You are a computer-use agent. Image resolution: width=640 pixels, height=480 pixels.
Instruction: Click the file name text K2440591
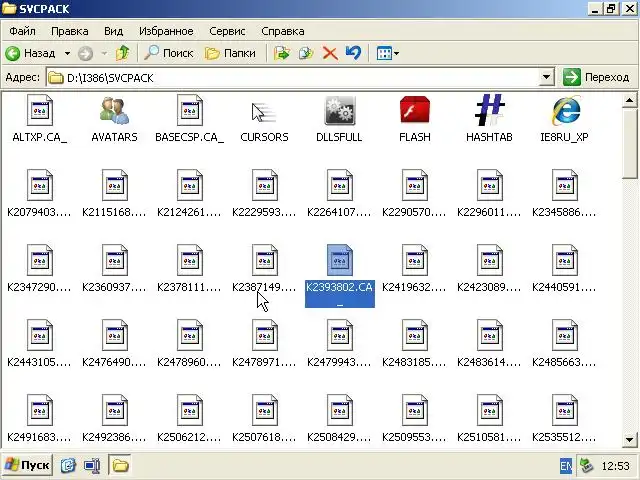click(x=564, y=287)
